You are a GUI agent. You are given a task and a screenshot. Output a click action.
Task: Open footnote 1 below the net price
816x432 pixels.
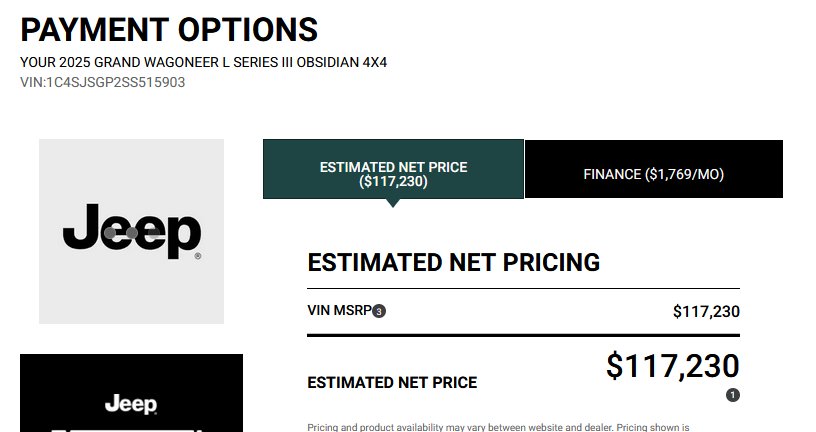733,395
